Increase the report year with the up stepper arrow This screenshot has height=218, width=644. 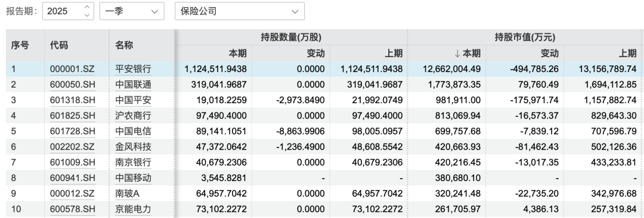point(86,7)
